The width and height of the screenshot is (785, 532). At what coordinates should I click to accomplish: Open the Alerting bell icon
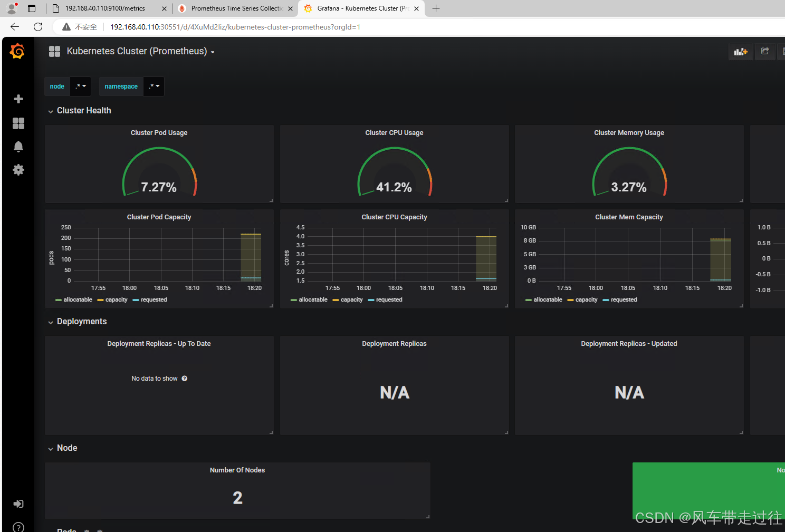(x=18, y=147)
